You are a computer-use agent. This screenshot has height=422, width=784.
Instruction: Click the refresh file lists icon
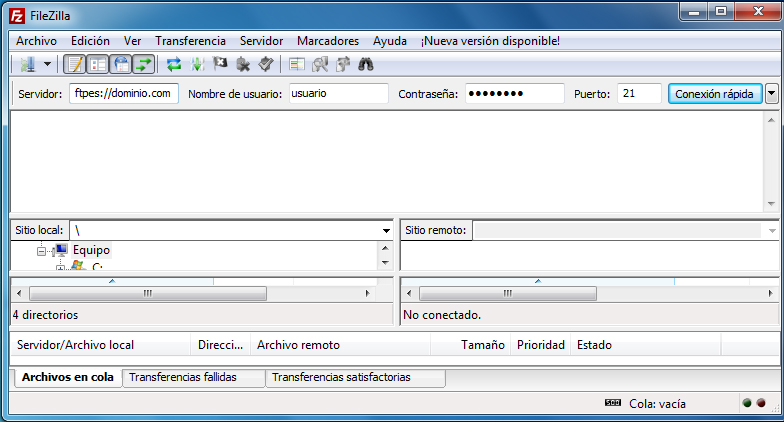click(174, 64)
